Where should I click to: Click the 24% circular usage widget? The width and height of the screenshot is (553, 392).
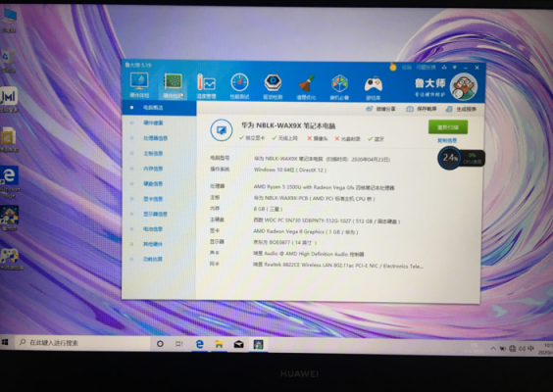(450, 158)
